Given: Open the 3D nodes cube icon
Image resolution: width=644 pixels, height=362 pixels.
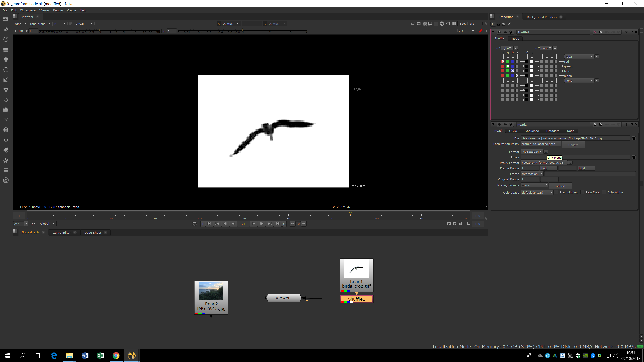Looking at the screenshot, I should (6, 110).
